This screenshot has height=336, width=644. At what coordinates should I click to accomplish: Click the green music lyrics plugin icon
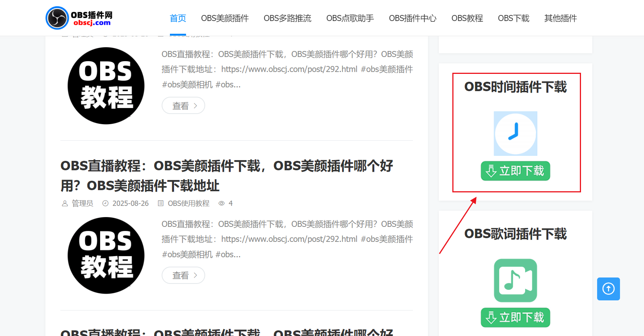515,280
